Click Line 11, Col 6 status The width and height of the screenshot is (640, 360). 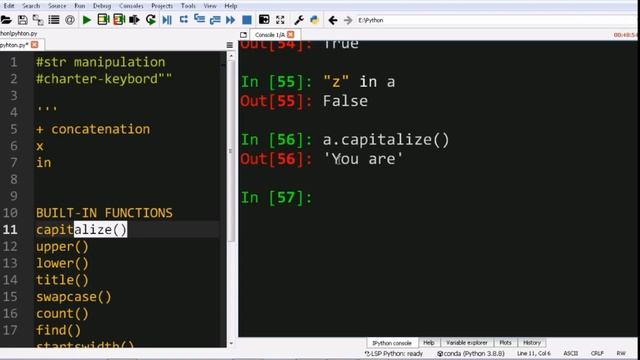click(533, 353)
